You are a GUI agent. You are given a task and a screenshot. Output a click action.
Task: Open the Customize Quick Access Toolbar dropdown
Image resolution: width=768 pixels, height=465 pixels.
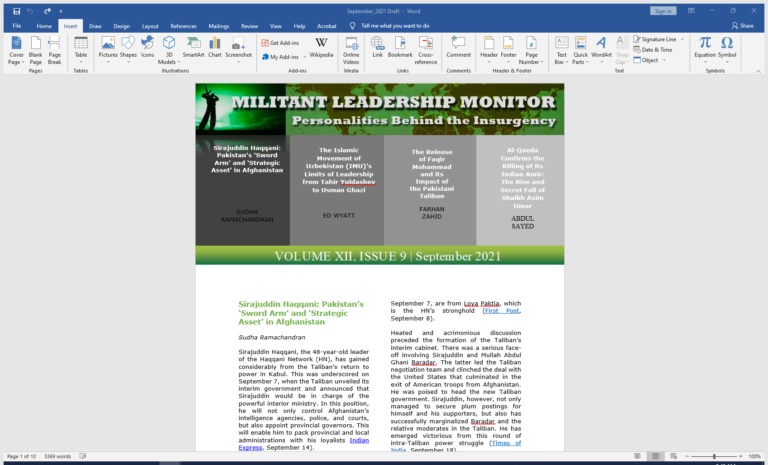coord(61,11)
